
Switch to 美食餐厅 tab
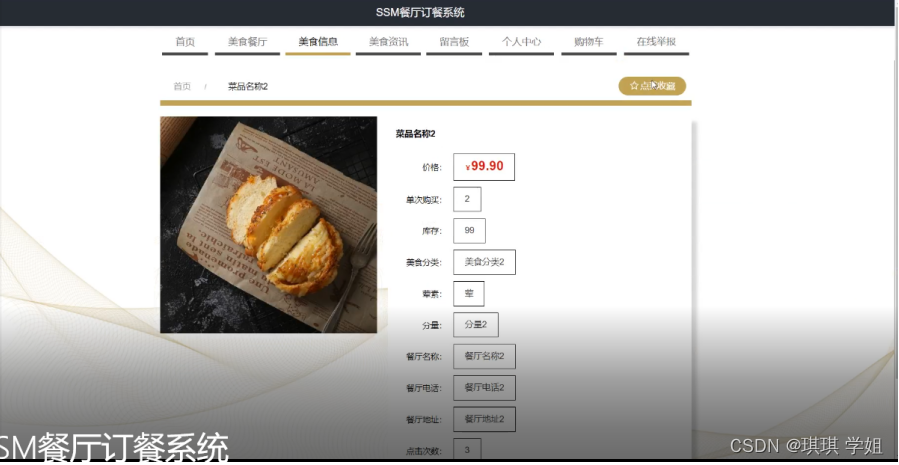pos(247,42)
